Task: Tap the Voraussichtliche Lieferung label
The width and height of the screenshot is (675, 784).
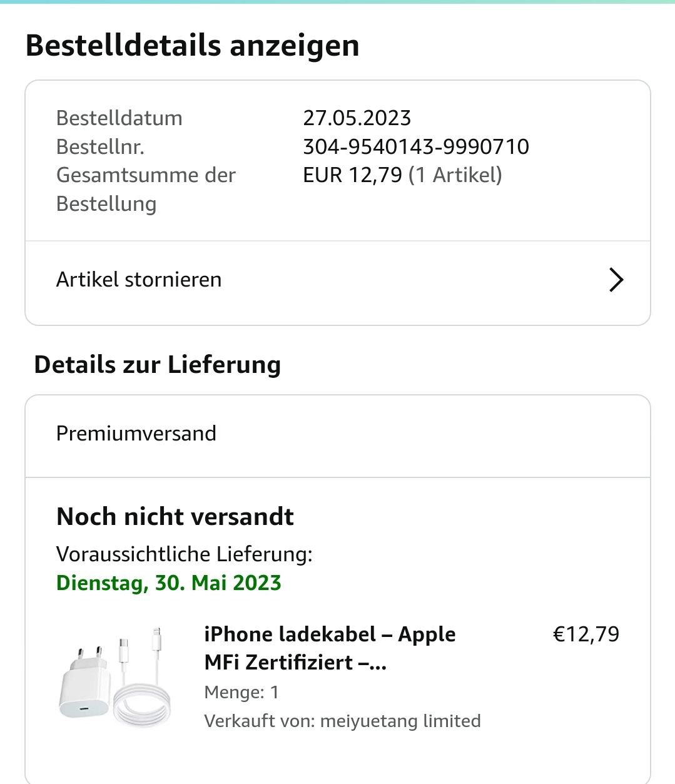Action: tap(185, 554)
